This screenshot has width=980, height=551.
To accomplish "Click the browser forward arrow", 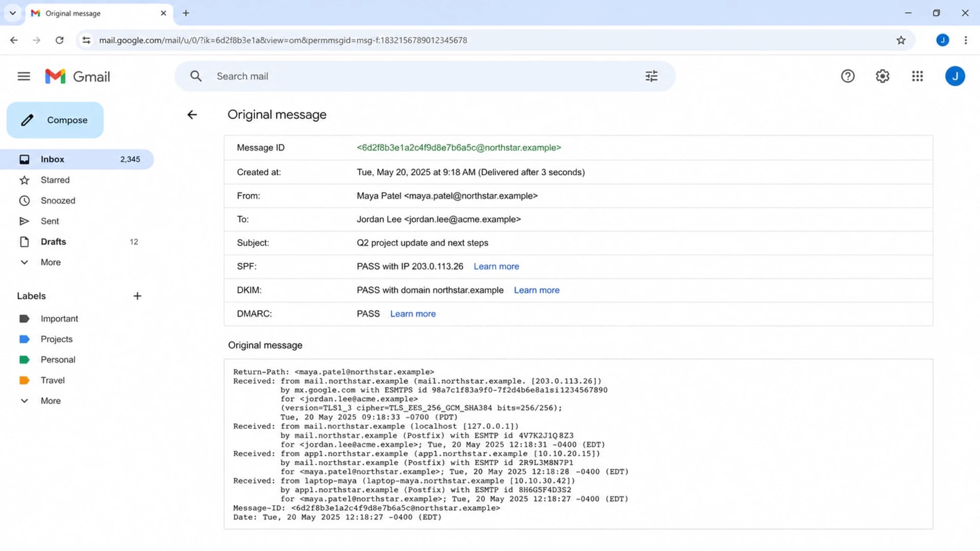I will [36, 40].
